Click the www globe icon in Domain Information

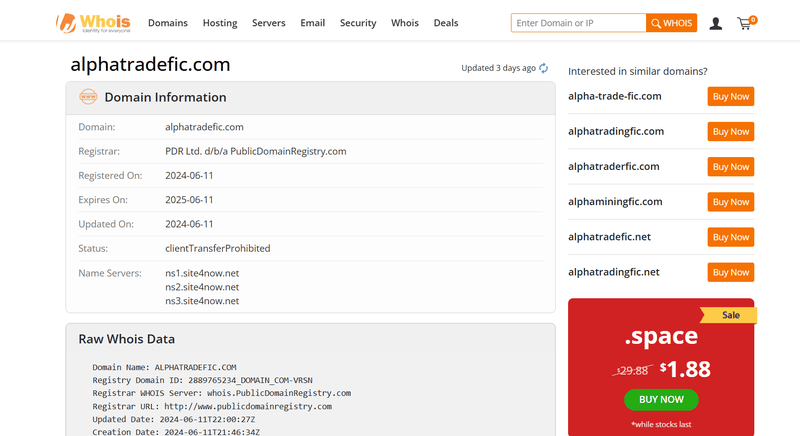point(88,96)
